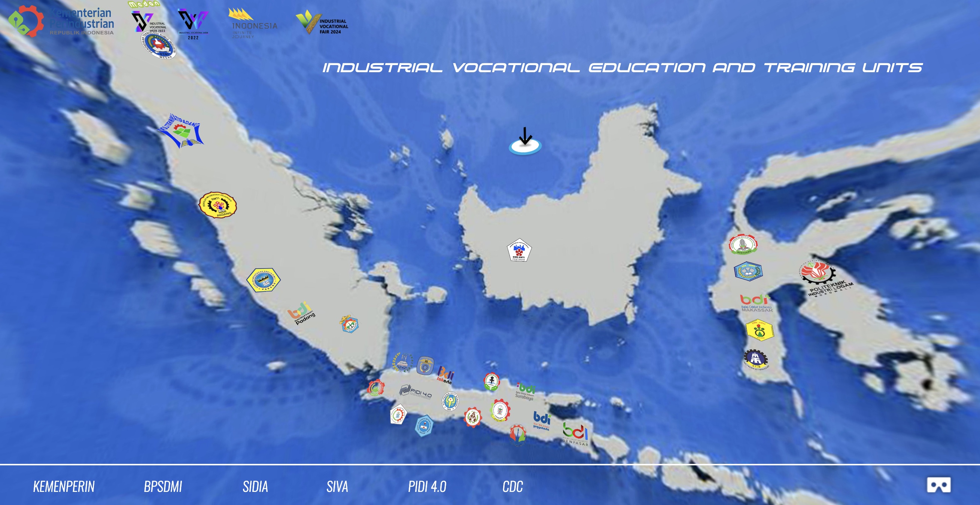Open the SMK-SMTI Pontianak pentagon logo
The height and width of the screenshot is (505, 980).
519,250
